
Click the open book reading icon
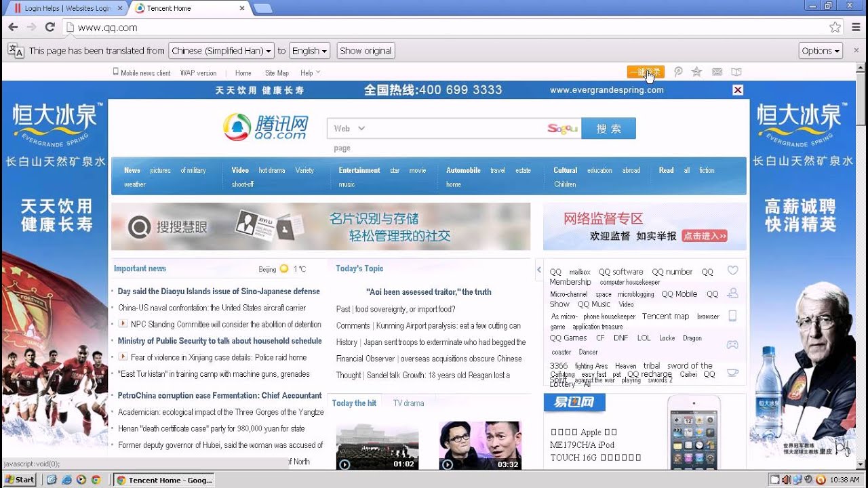coord(736,72)
